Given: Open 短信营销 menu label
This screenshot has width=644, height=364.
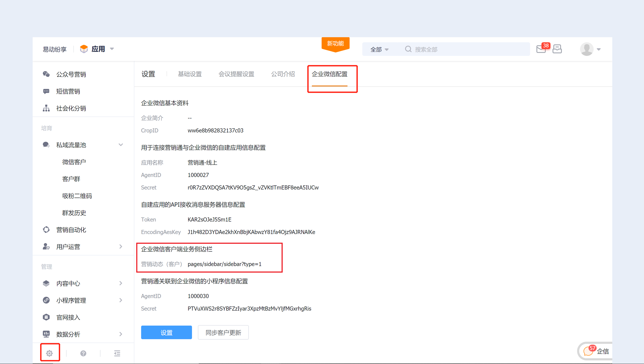Looking at the screenshot, I should (68, 91).
